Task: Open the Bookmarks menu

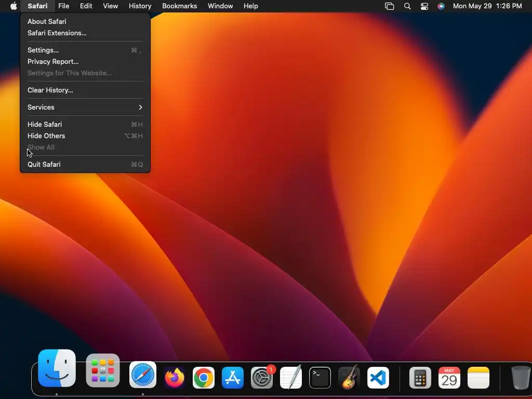Action: (x=179, y=6)
